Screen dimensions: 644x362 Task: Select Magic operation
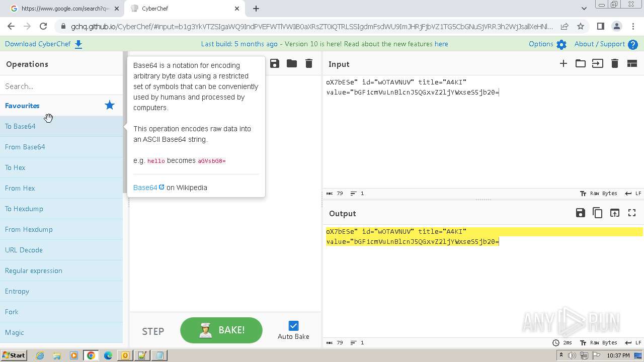coord(61,332)
